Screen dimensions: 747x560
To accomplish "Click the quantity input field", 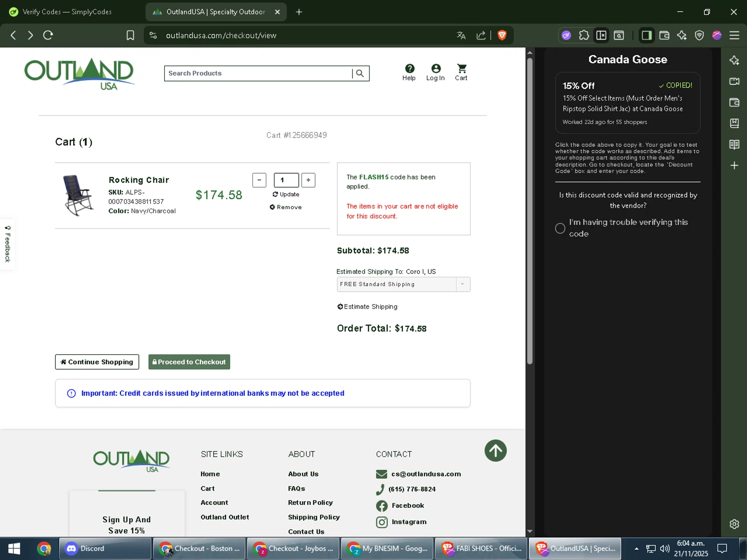I will (x=286, y=180).
